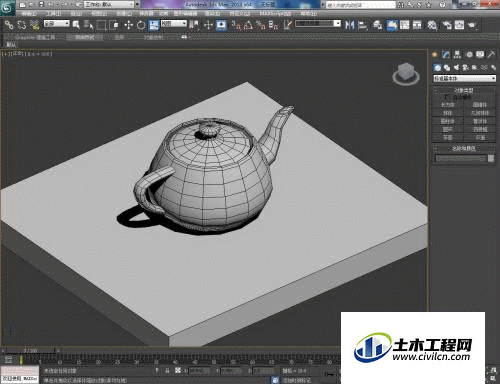Click the Unlink Selection tool
This screenshot has height=384, width=500.
click(x=22, y=25)
